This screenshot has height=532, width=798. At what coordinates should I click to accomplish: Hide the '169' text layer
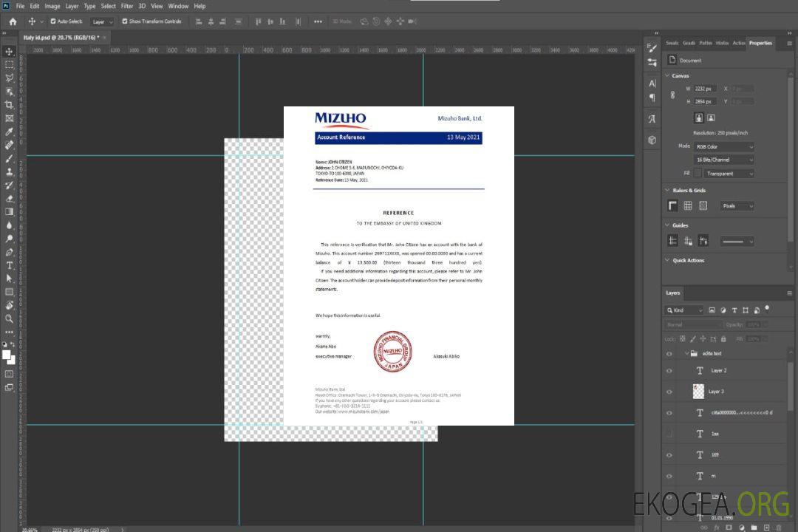669,455
